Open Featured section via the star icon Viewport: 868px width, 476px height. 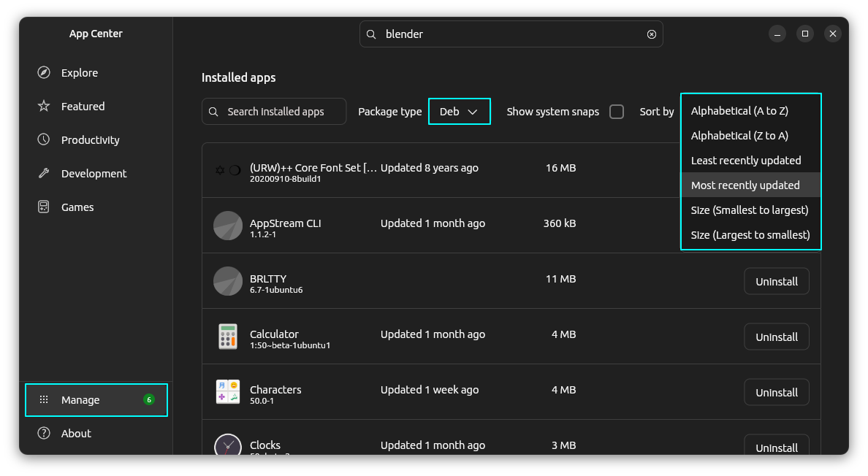(45, 106)
